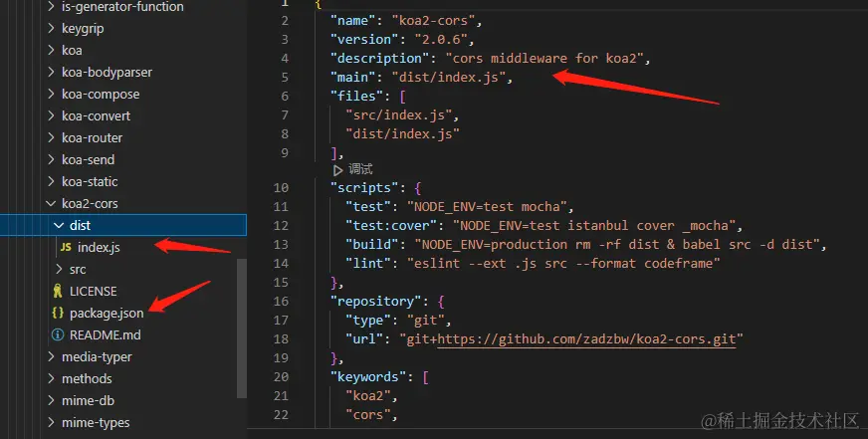Click the "build" script key
The image size is (868, 439).
(x=372, y=244)
